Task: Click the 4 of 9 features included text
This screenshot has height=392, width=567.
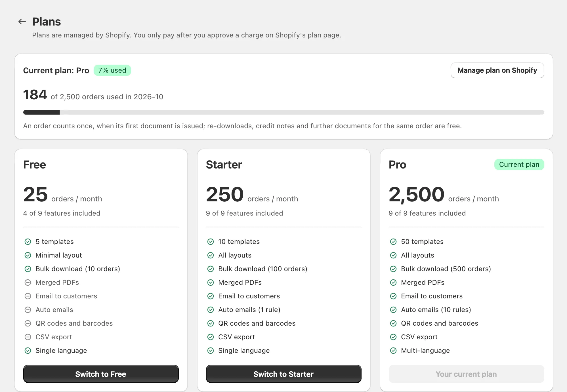Action: [x=62, y=213]
